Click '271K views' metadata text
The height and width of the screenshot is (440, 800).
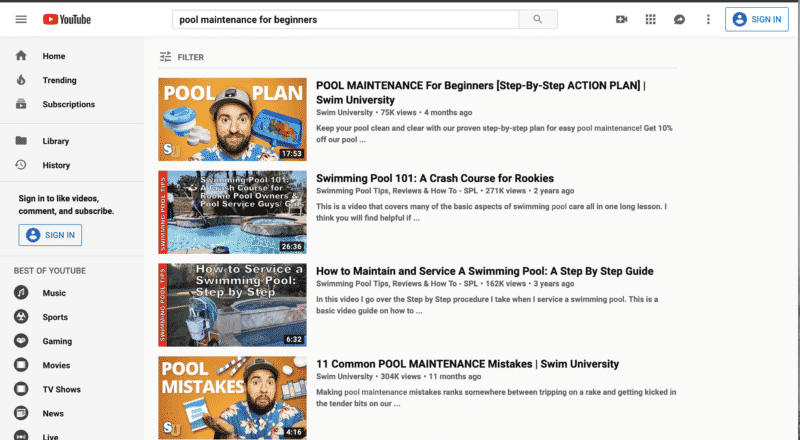505,191
